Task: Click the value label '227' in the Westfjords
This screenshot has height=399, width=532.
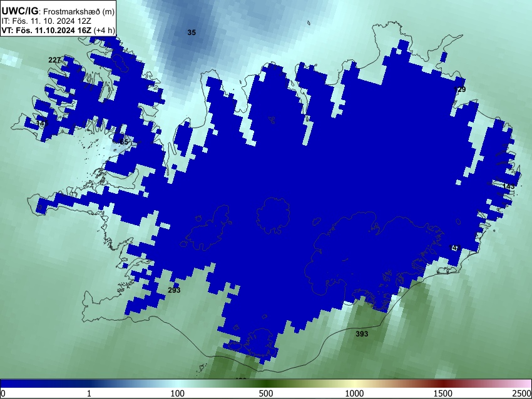Action: click(x=54, y=60)
